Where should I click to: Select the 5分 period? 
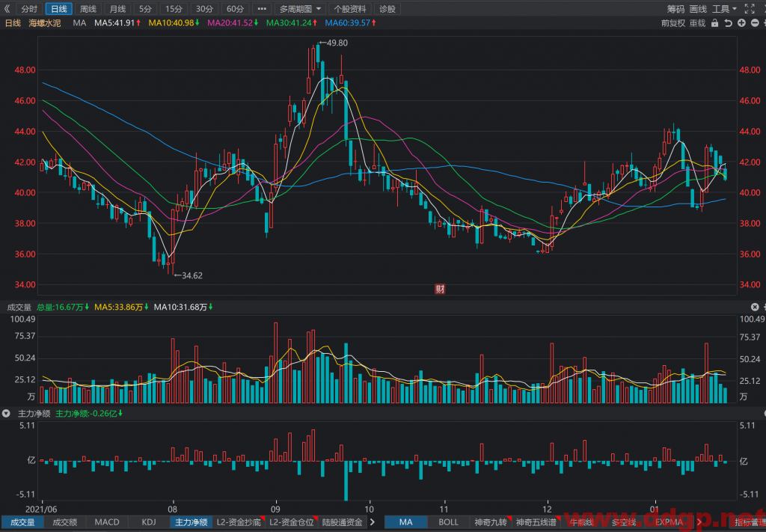pyautogui.click(x=145, y=9)
